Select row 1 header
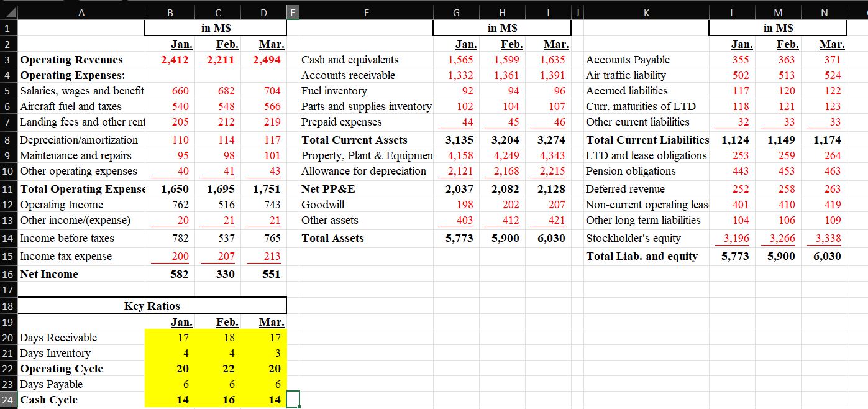 (x=8, y=28)
